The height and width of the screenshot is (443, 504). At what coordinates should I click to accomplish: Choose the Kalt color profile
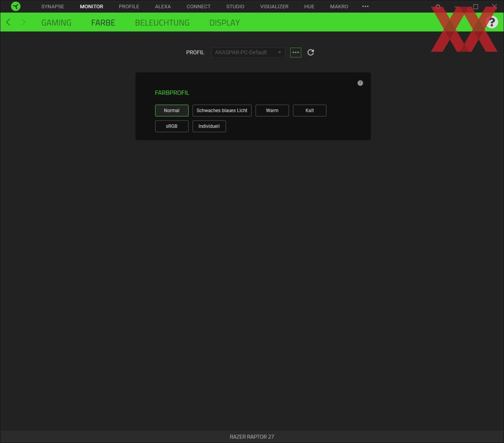pyautogui.click(x=309, y=110)
